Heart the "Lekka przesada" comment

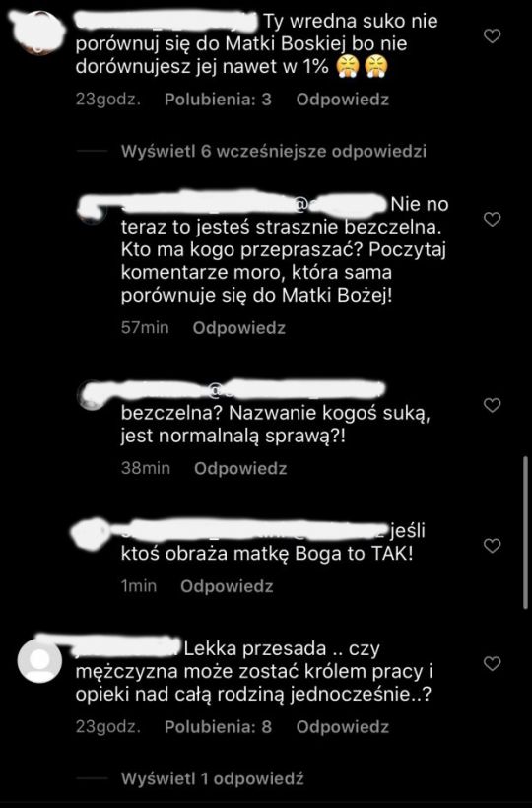point(493,664)
